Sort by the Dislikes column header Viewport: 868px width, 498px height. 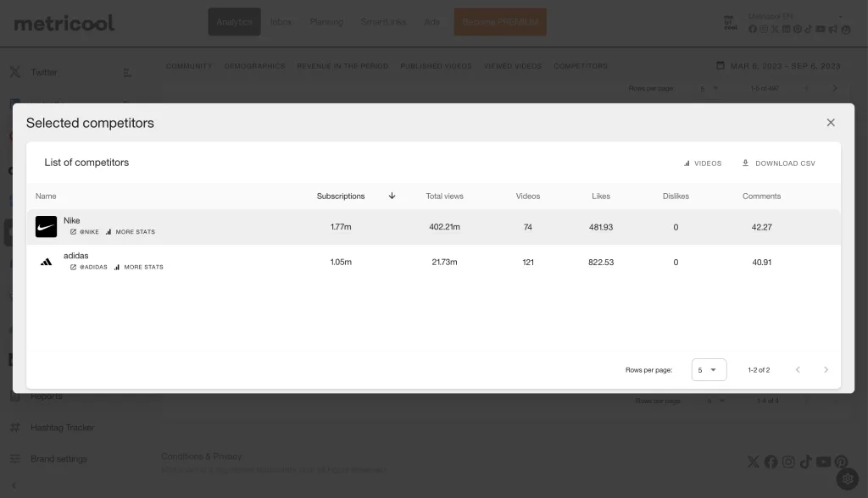pyautogui.click(x=676, y=196)
